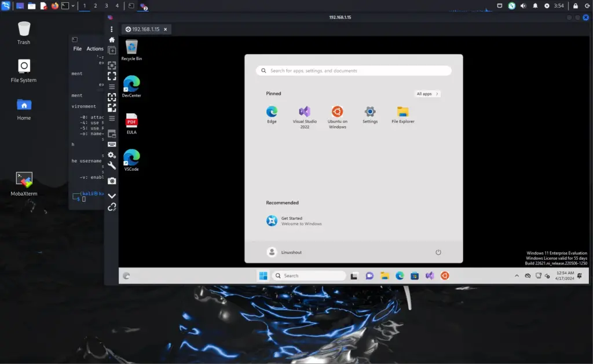Open file manager from Kali panel
Screen dimensions: 593x364
pos(32,6)
